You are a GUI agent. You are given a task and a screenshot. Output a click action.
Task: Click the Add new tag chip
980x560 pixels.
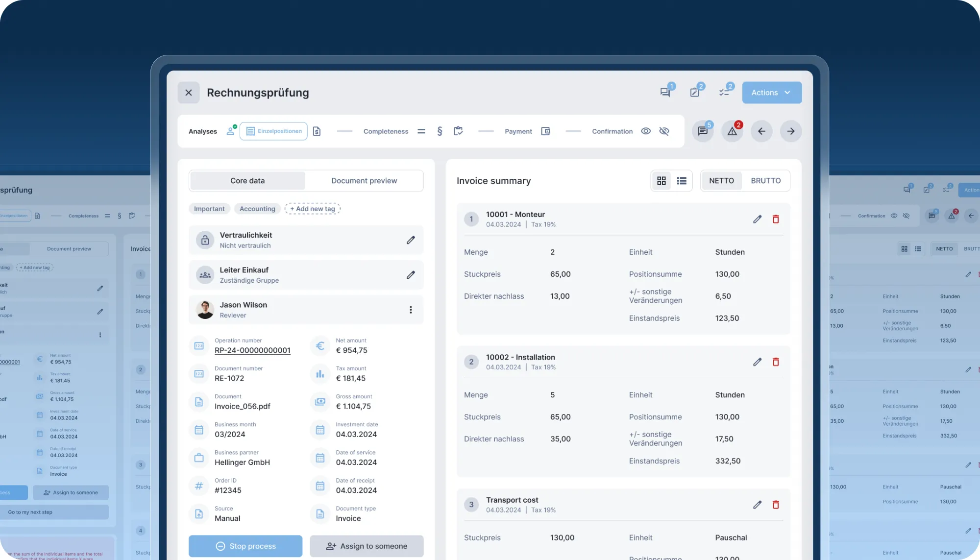pyautogui.click(x=313, y=209)
